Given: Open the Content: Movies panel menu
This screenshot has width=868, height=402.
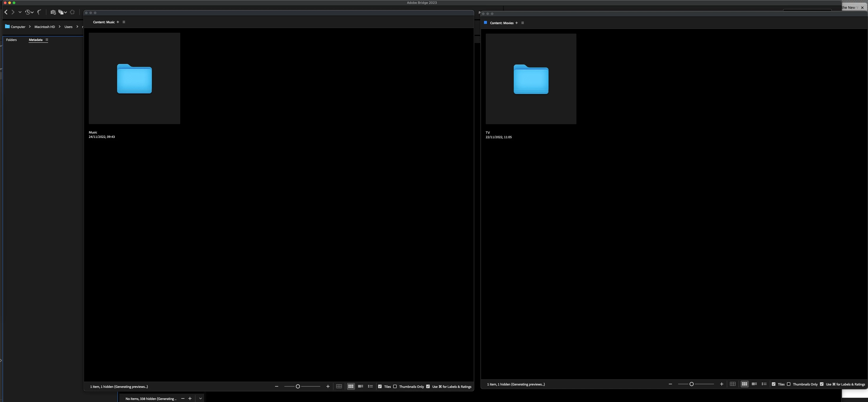Looking at the screenshot, I should coord(523,23).
